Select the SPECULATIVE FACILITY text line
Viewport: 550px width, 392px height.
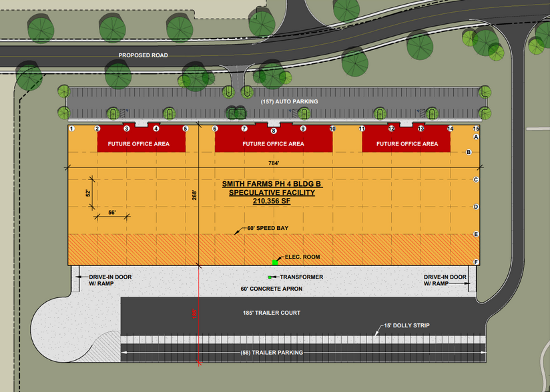(272, 193)
